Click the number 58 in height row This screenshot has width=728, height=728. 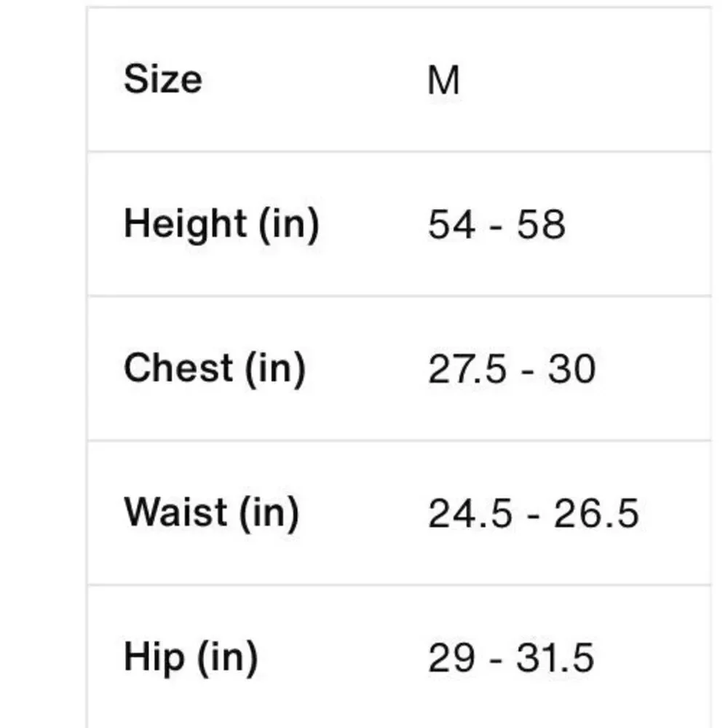tap(542, 225)
